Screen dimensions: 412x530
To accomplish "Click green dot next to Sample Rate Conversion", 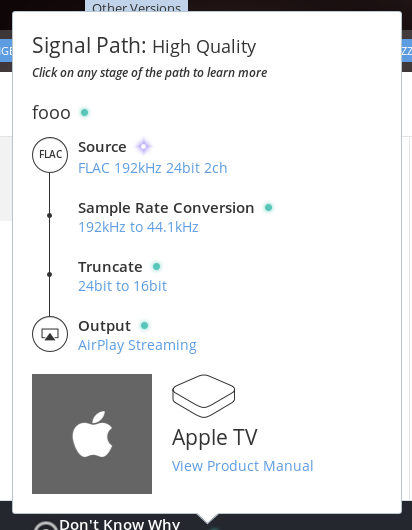I will [x=268, y=208].
